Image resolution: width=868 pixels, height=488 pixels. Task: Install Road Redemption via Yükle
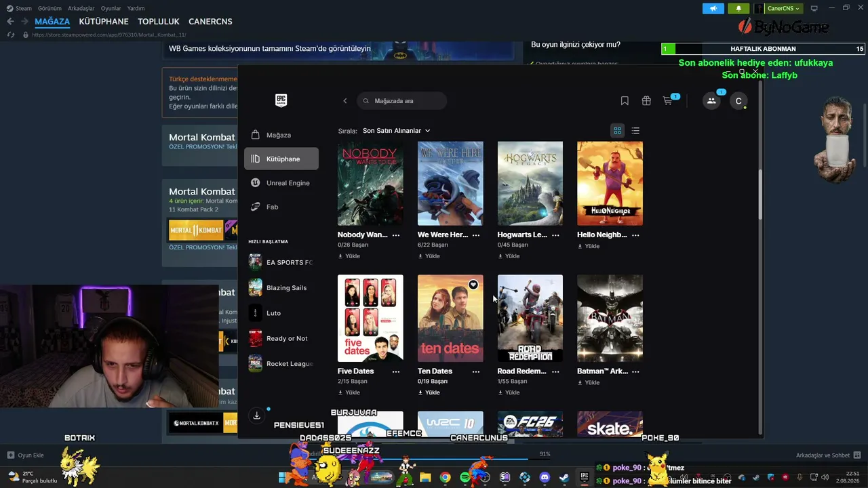pyautogui.click(x=509, y=392)
